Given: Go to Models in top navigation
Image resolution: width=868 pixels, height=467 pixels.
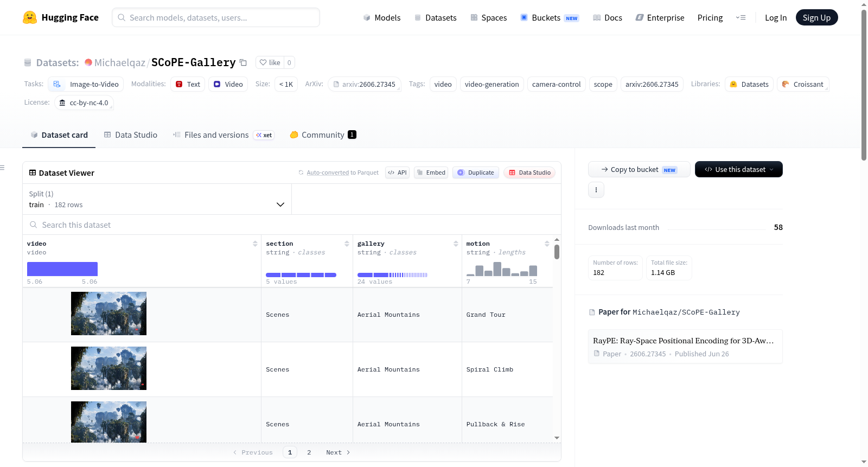Looking at the screenshot, I should pos(382,18).
